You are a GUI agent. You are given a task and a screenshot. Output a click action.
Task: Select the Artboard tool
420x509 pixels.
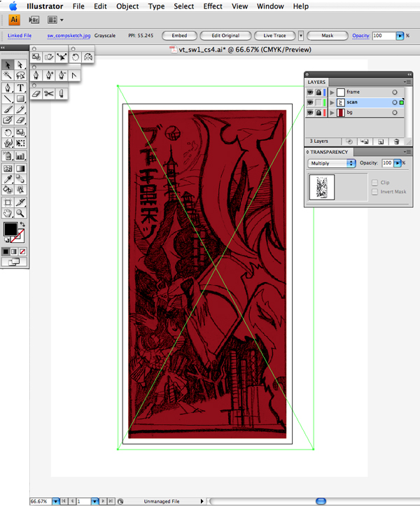pyautogui.click(x=8, y=202)
